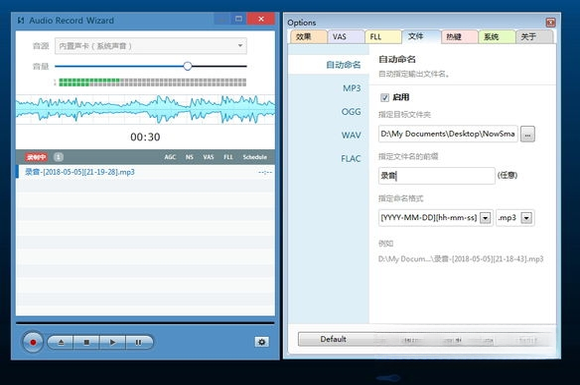This screenshot has width=580, height=385.
Task: Stop recording with the square Stop button
Action: pyautogui.click(x=87, y=342)
